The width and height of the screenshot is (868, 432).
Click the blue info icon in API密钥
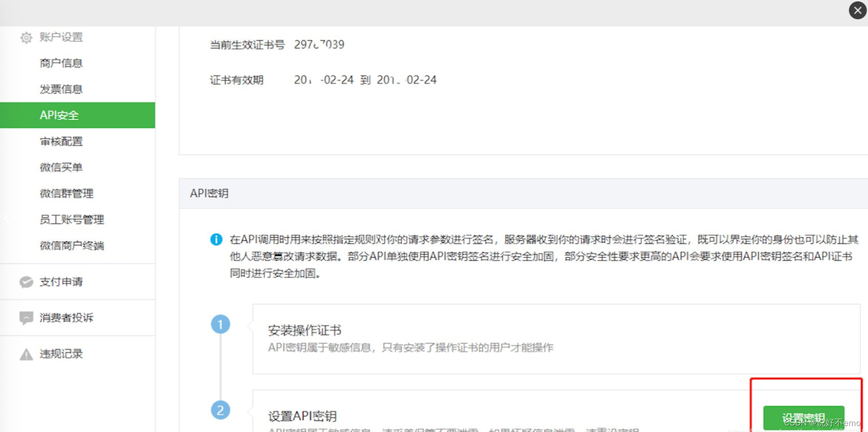tap(216, 239)
